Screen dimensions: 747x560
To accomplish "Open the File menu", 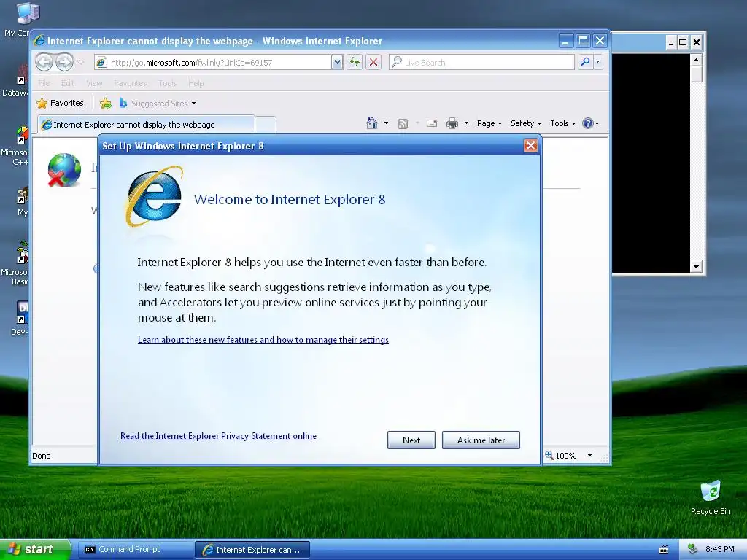I will pyautogui.click(x=44, y=83).
